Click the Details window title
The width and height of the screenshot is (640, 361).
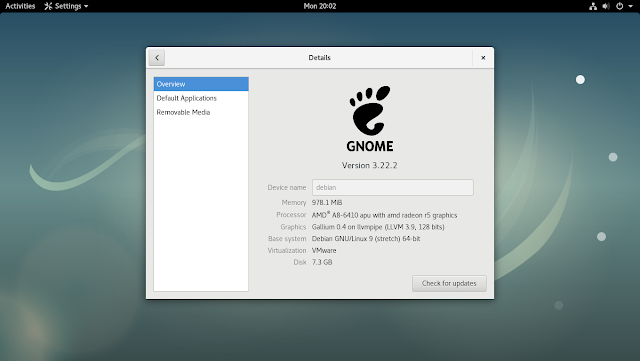[x=319, y=58]
